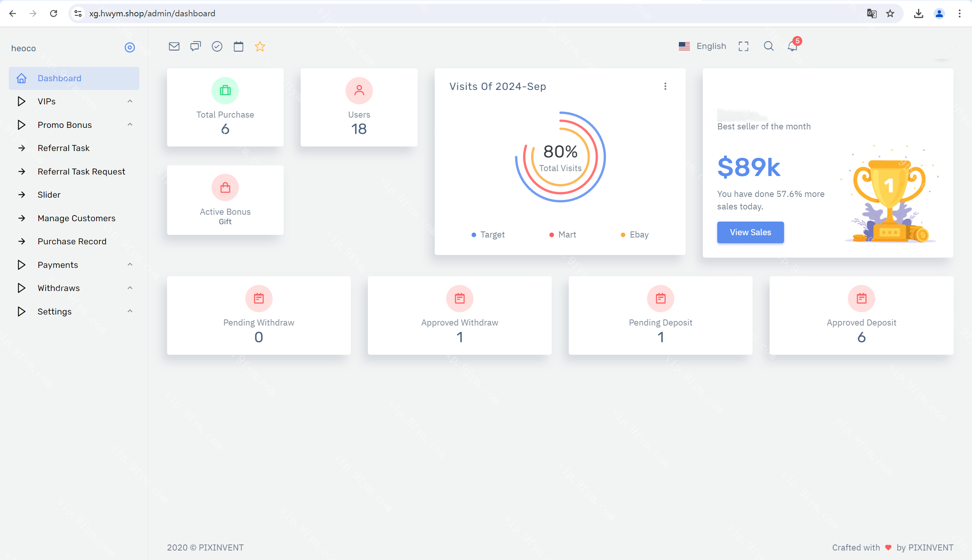Screen dimensions: 972x560
Task: Open the three-dot menu on Visits card
Action: (x=665, y=87)
